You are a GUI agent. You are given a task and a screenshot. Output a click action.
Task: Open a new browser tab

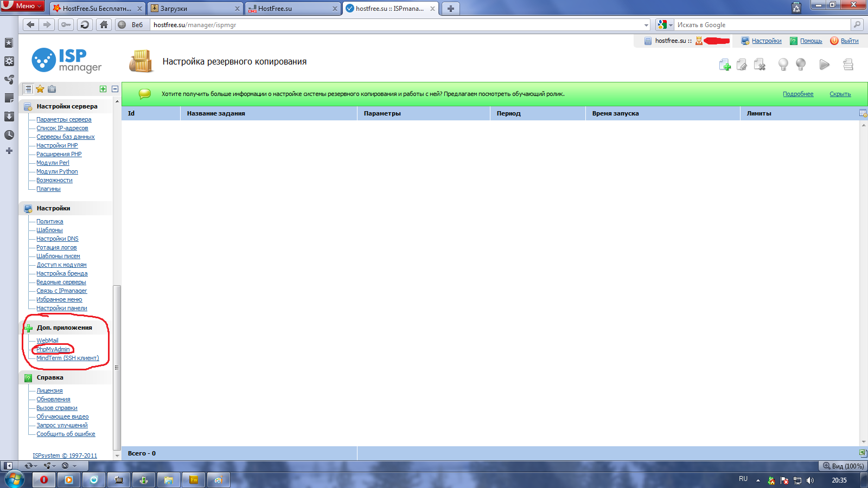coord(450,8)
